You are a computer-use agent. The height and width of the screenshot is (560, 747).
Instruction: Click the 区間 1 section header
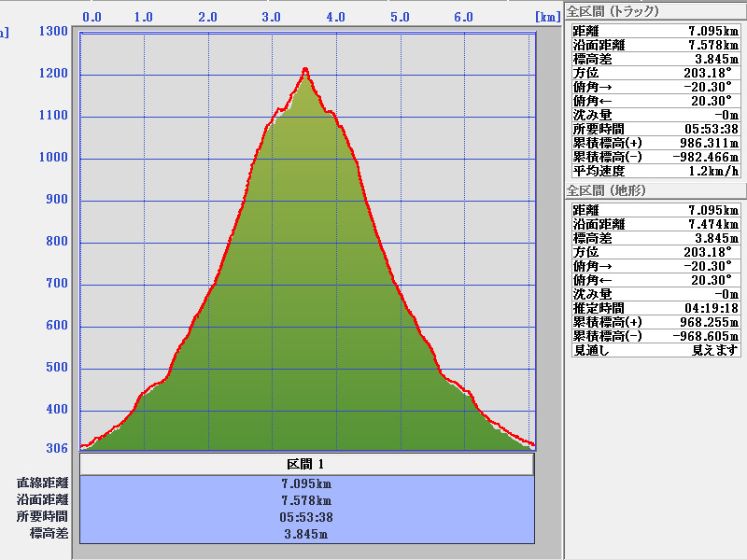click(x=306, y=464)
